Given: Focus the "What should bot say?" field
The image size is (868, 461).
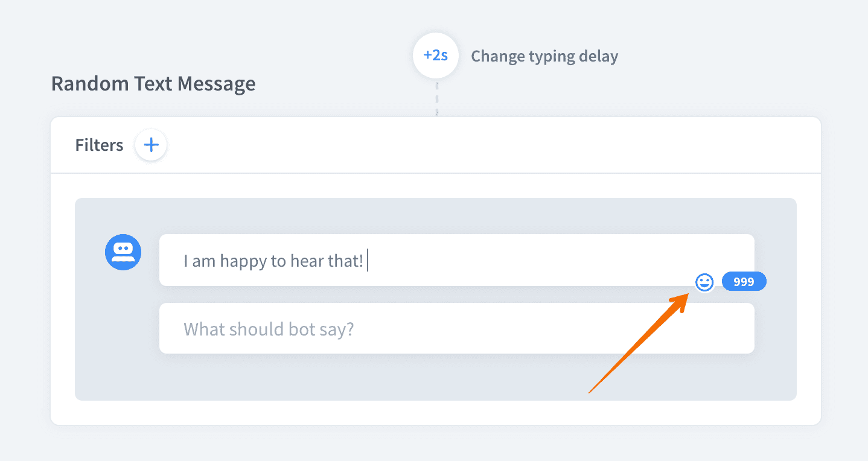Looking at the screenshot, I should tap(457, 328).
